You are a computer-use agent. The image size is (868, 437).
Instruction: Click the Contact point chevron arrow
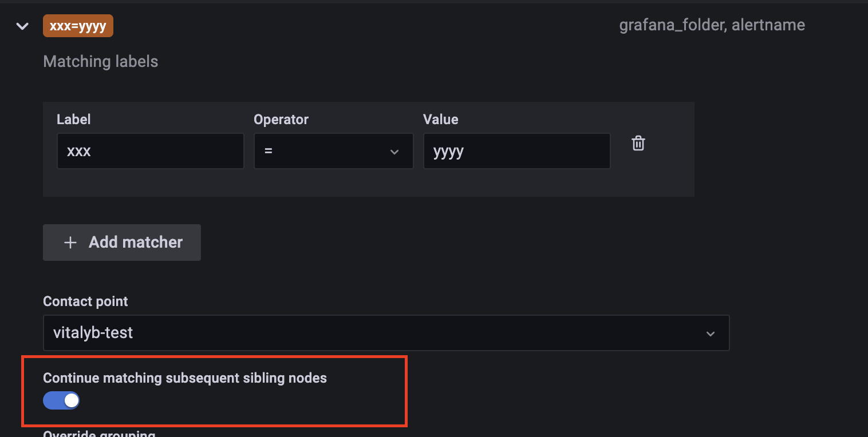710,333
